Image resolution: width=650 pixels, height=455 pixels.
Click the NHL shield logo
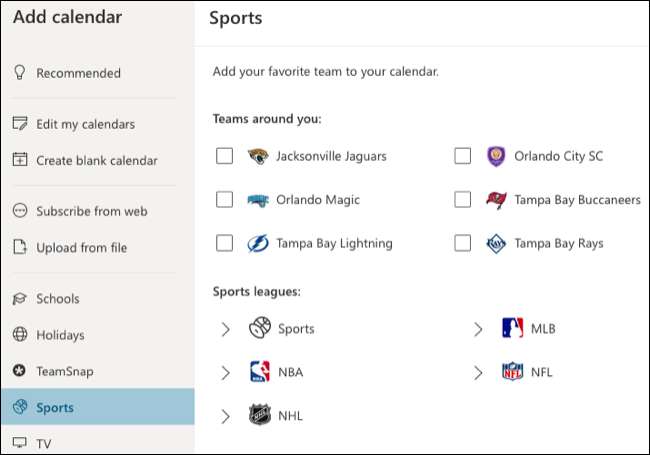[x=259, y=416]
